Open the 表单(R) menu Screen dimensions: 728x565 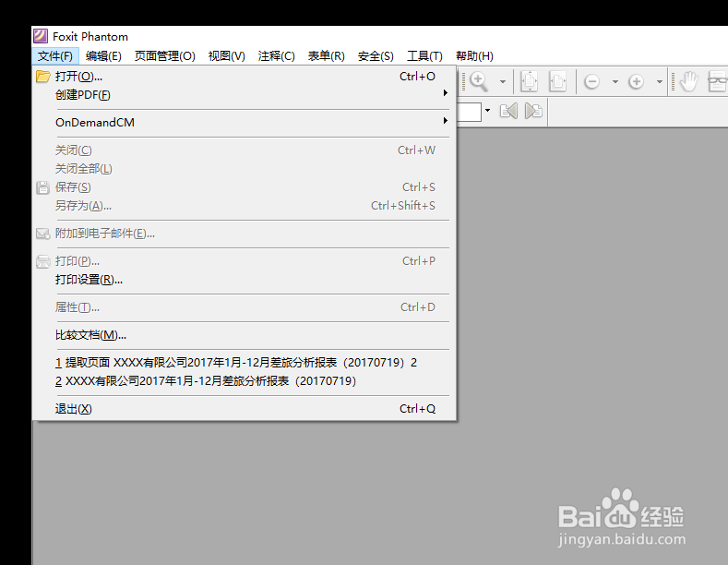(x=326, y=56)
